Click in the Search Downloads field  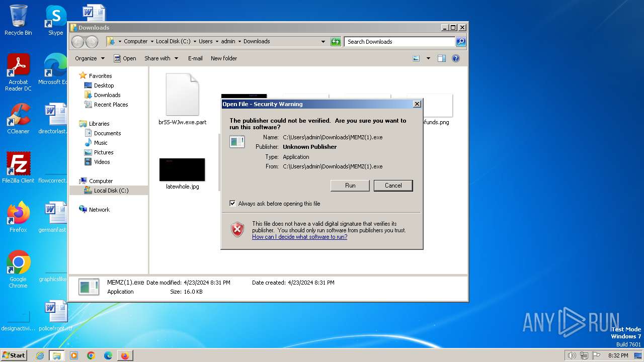click(x=400, y=42)
